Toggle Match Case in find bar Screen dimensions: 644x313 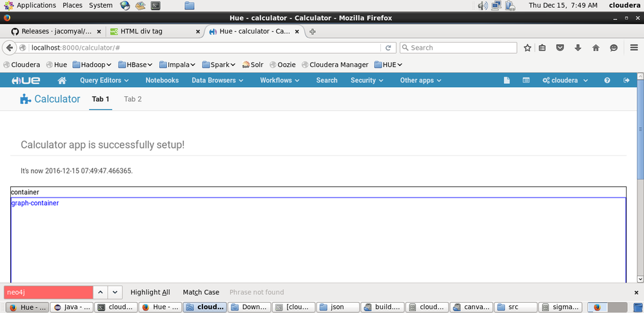click(x=201, y=292)
